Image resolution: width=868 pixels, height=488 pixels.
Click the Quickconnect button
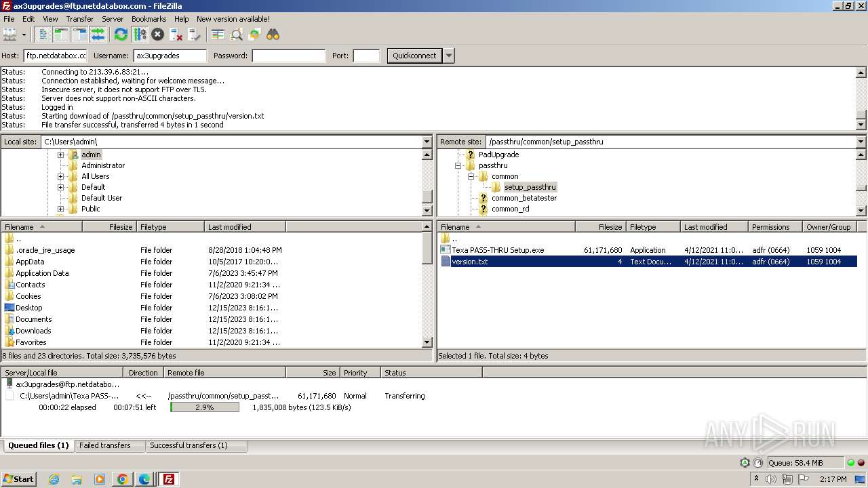click(x=414, y=56)
